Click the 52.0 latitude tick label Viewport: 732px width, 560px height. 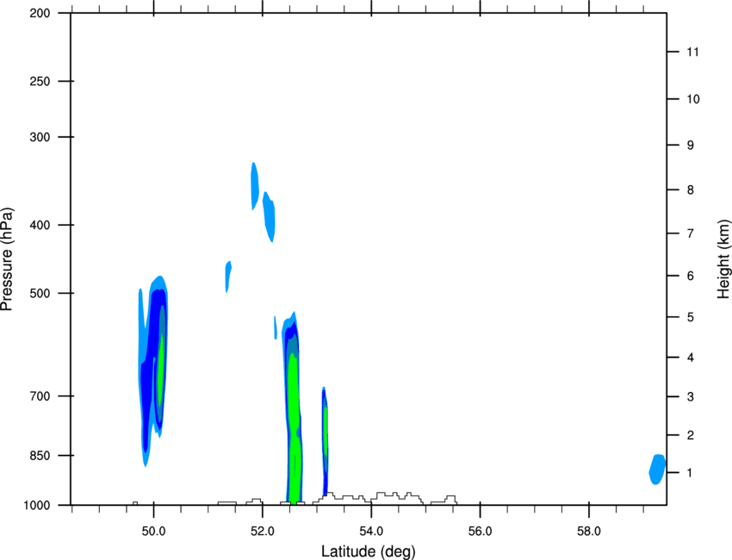point(263,532)
